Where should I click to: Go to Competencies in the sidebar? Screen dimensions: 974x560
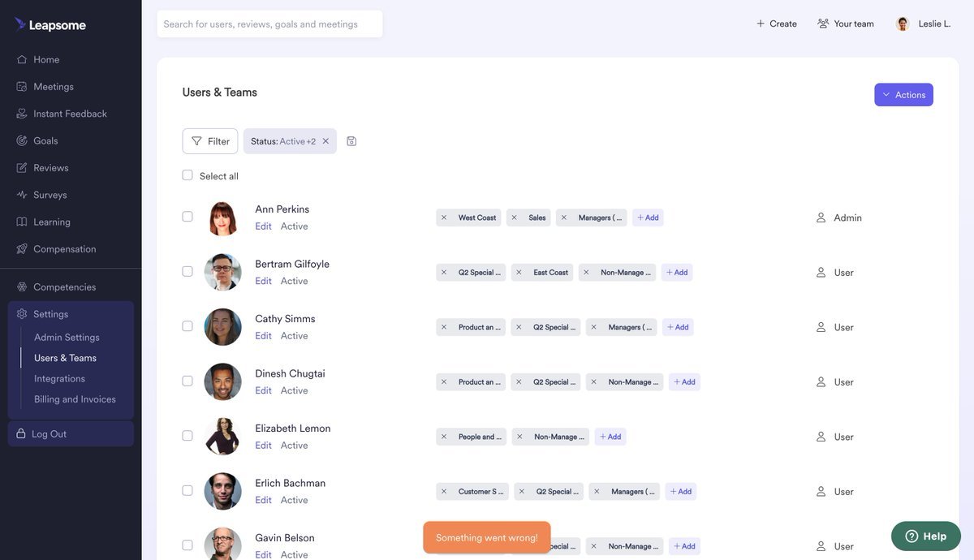(x=64, y=286)
